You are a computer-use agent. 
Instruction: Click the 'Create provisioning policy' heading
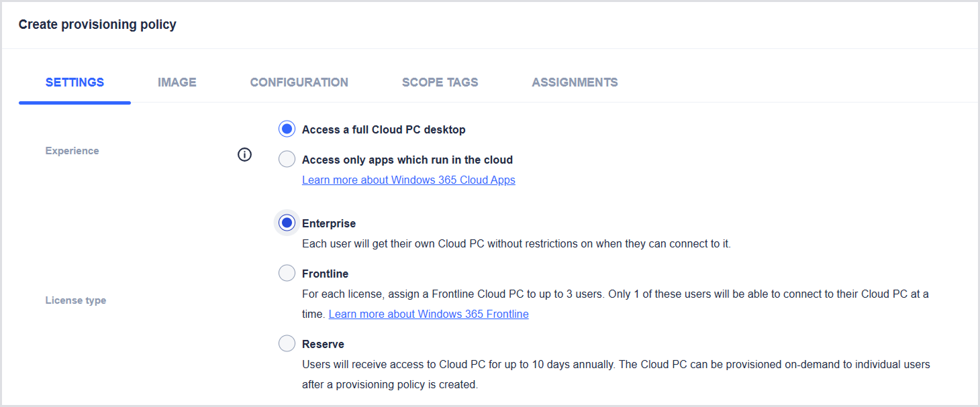(97, 25)
